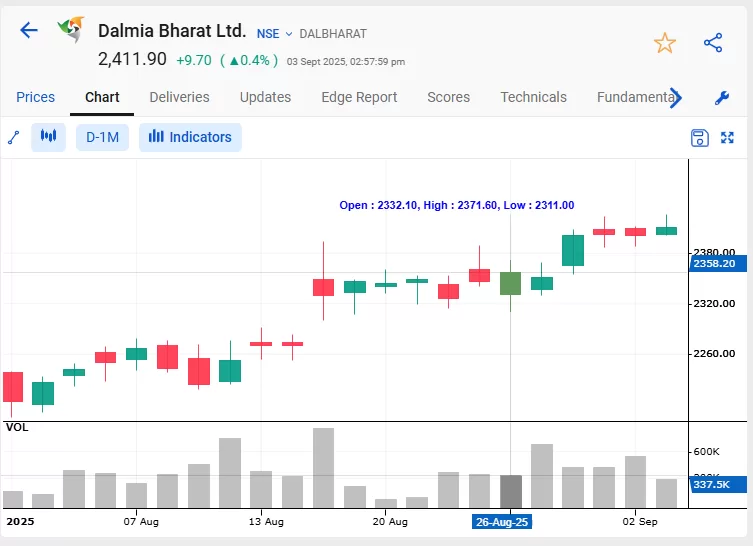Viewport: 753px width, 546px height.
Task: Open the Deliveries tab
Action: point(180,97)
